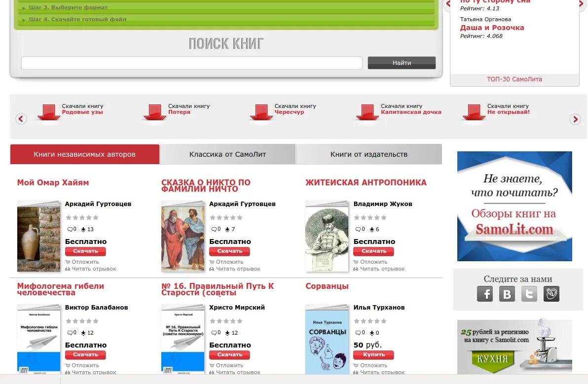588x384 pixels.
Task: Open author Илья Турханов
Action: tap(379, 307)
